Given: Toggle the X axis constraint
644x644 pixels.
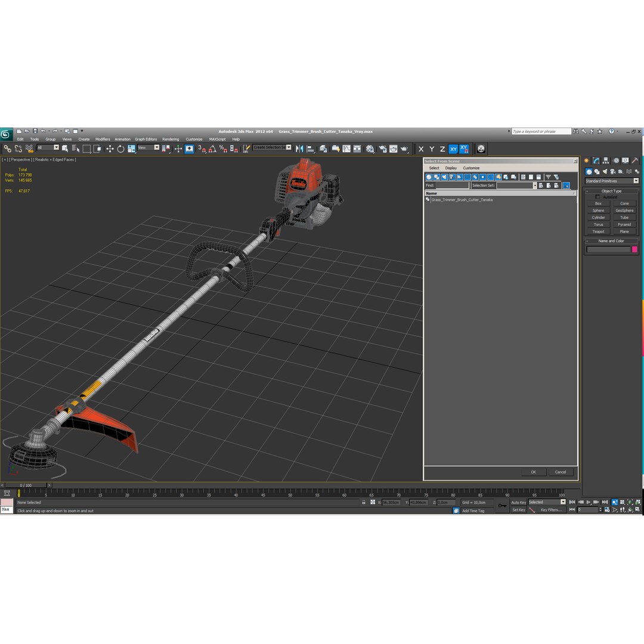Looking at the screenshot, I should pos(421,149).
